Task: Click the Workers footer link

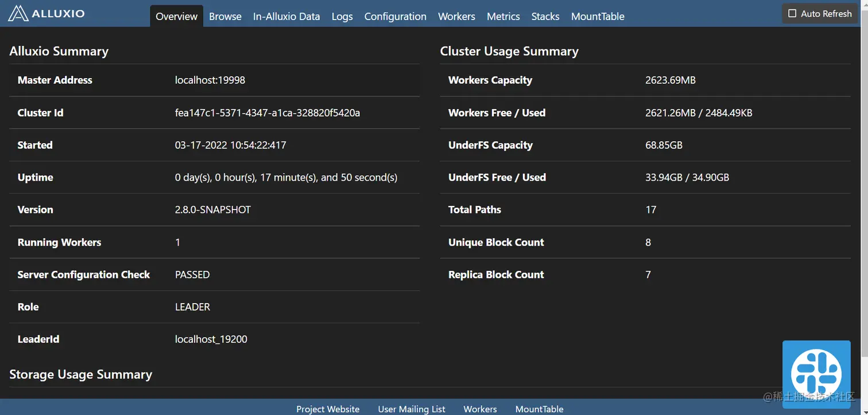Action: pyautogui.click(x=480, y=409)
